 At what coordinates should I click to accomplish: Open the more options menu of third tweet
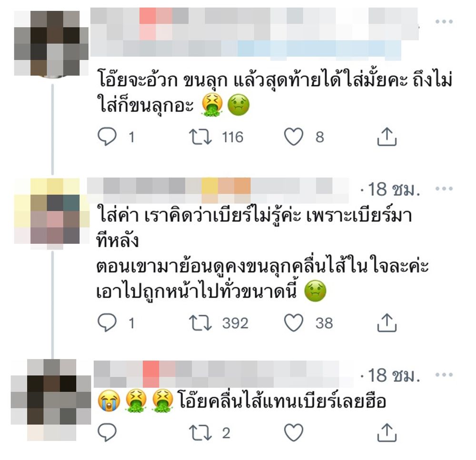tap(444, 375)
